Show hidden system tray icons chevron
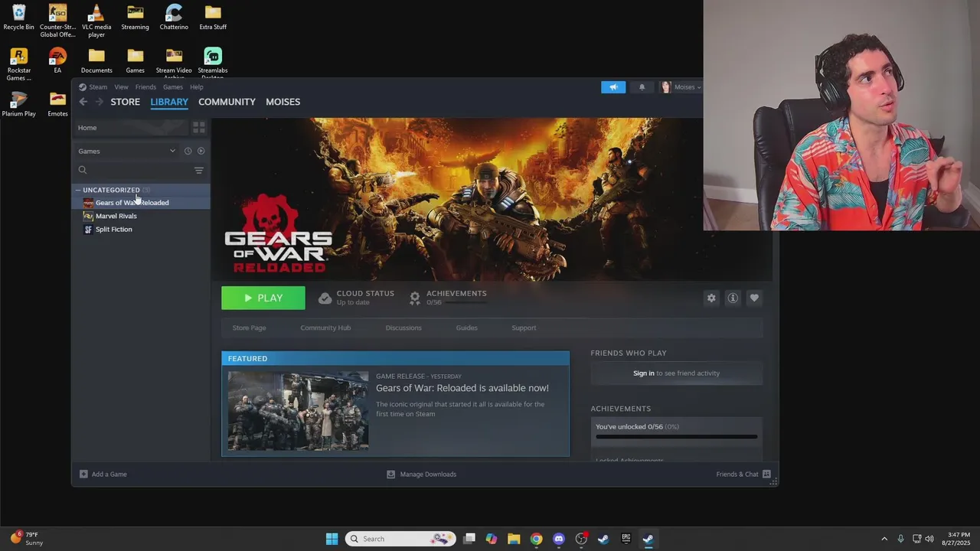Screen dimensions: 980x551 pyautogui.click(x=884, y=539)
